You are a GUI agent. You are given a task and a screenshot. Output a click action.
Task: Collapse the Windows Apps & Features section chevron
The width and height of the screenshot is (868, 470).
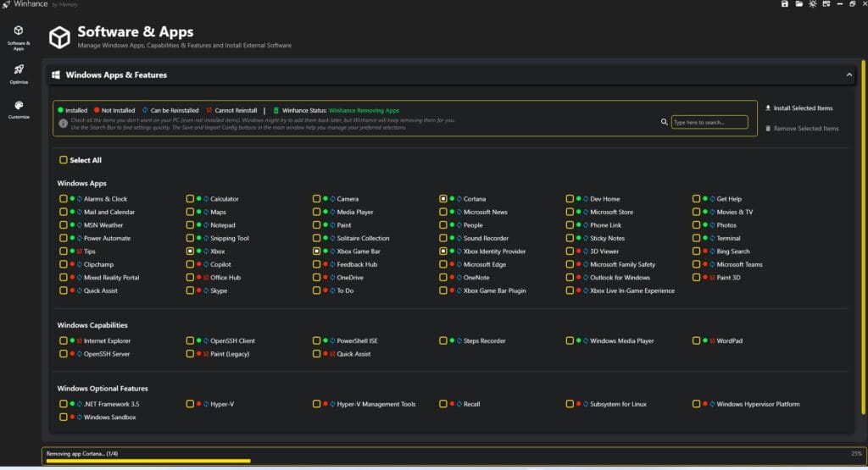[x=849, y=75]
